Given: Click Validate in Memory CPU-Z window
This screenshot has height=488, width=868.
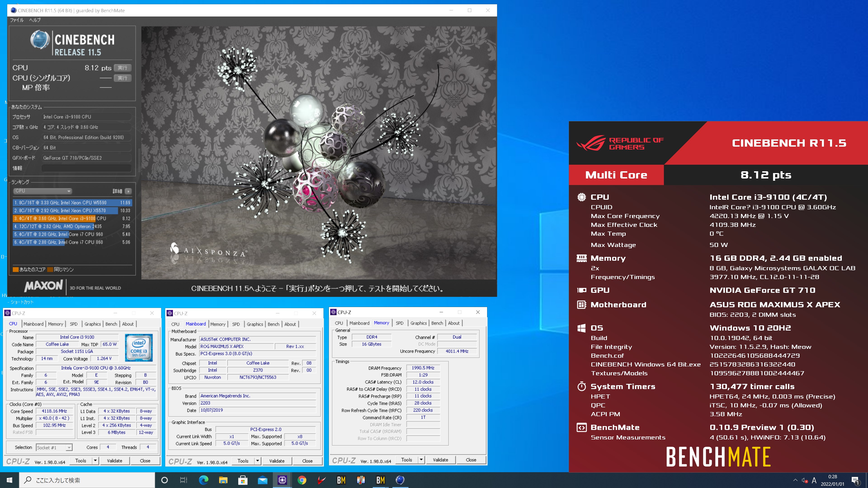Looking at the screenshot, I should click(441, 460).
